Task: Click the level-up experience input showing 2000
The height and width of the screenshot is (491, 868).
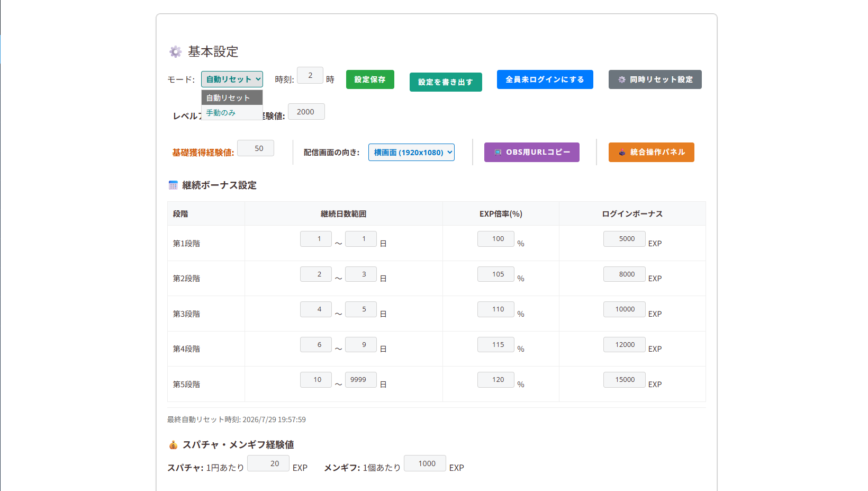Action: click(x=306, y=111)
